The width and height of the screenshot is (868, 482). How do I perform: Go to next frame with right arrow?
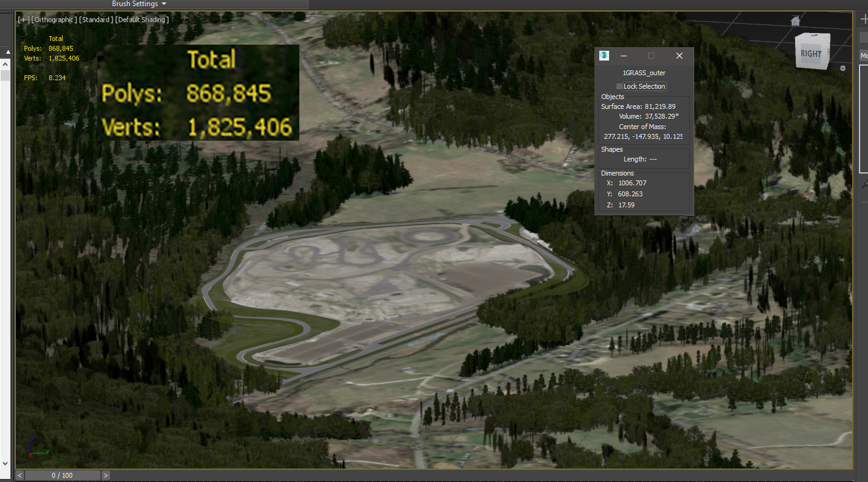click(x=106, y=475)
